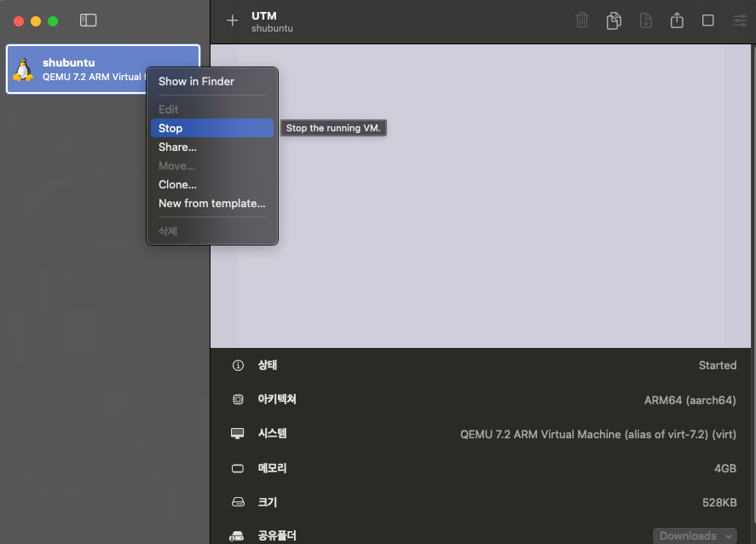The width and height of the screenshot is (756, 544).
Task: Click the ARM64 (aarch64) architecture value
Action: (x=690, y=400)
